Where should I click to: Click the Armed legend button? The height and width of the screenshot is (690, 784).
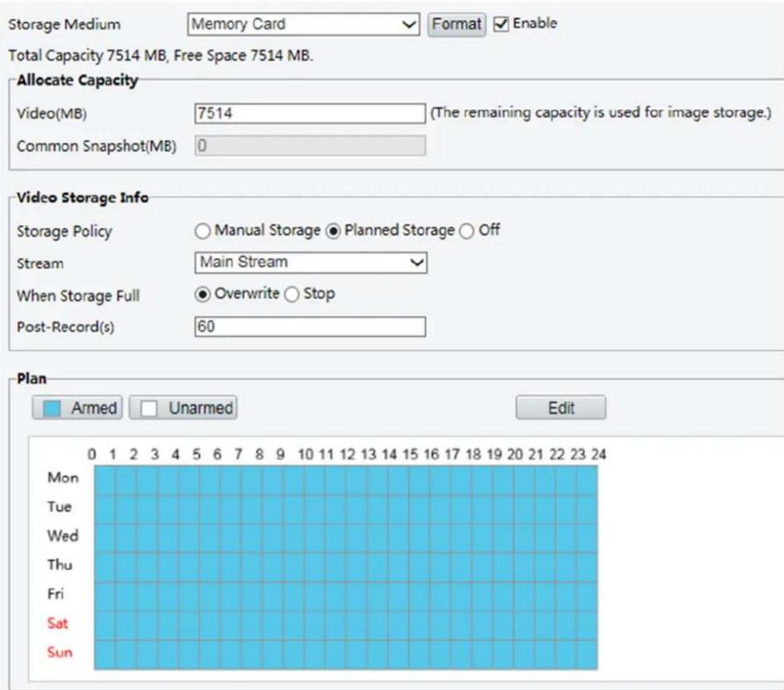(78, 408)
